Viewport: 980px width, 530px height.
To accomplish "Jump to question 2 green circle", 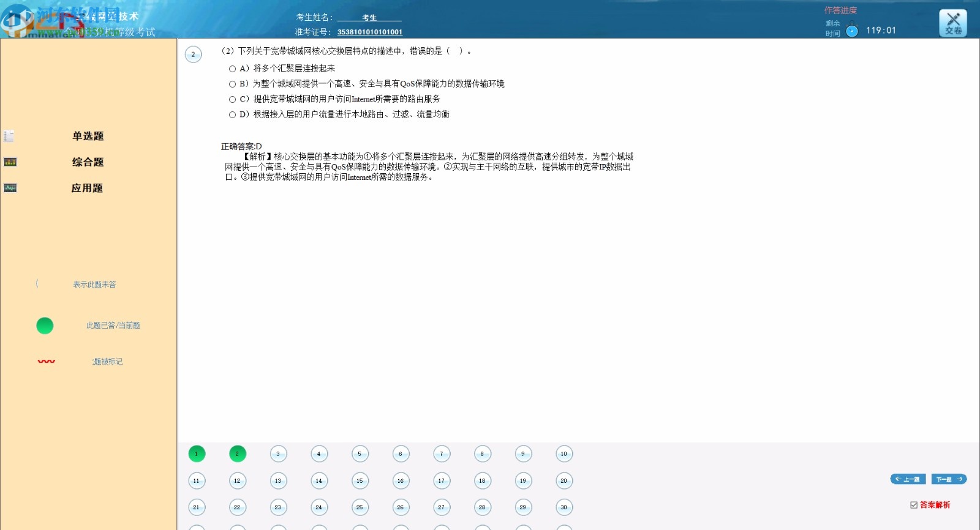I will tap(238, 453).
